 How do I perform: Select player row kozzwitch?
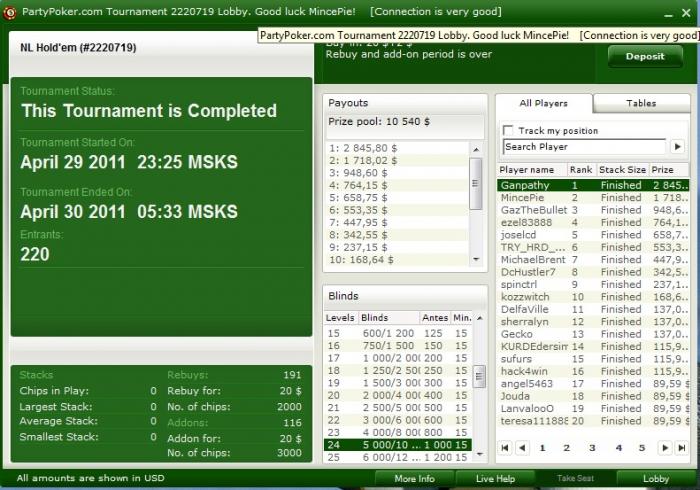pos(593,297)
